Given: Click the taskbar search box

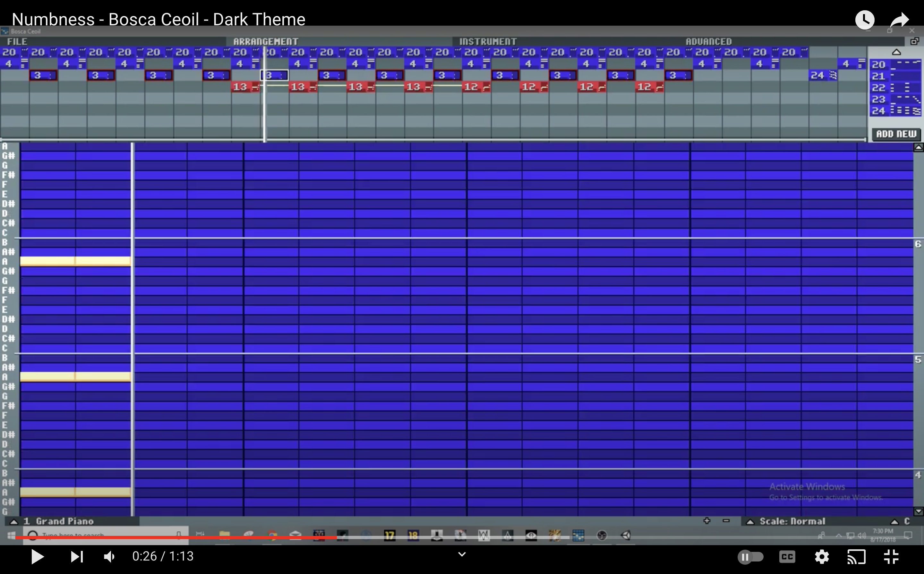Looking at the screenshot, I should [106, 535].
